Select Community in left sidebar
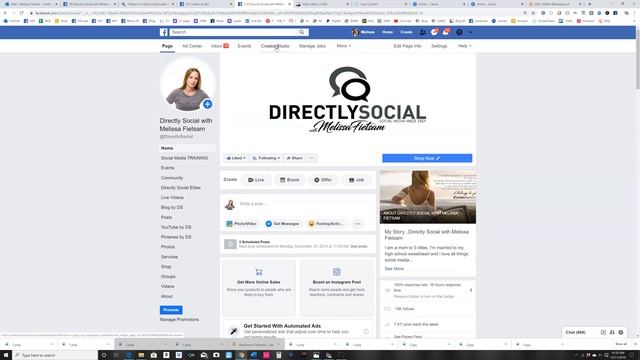The image size is (640, 360). [172, 178]
